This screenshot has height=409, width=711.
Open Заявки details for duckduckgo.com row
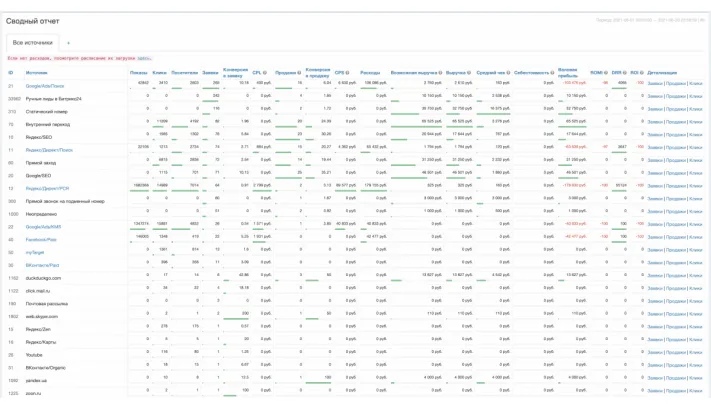pos(655,276)
